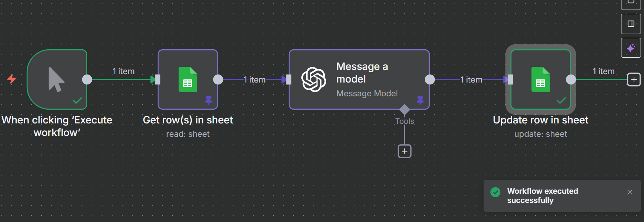The width and height of the screenshot is (644, 222).
Task: Click output handle of the trigger node
Action: 87,79
